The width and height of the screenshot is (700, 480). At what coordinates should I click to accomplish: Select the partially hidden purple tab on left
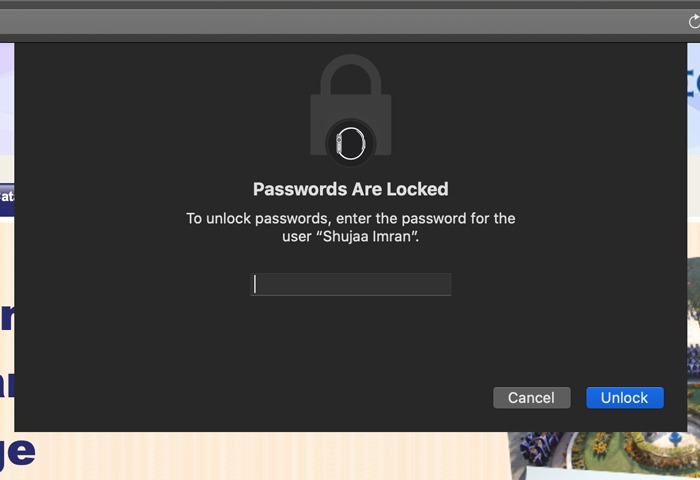pos(7,196)
